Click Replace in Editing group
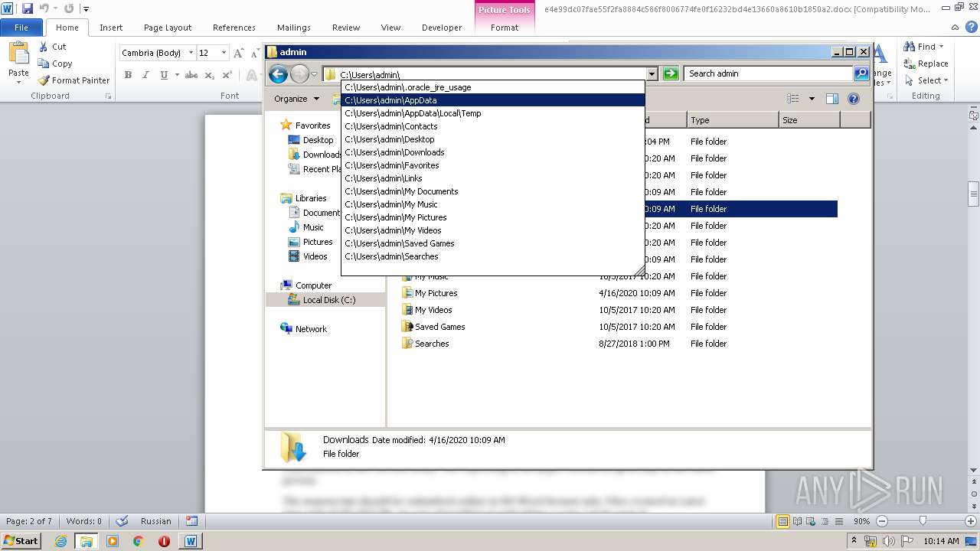This screenshot has height=551, width=980. tap(926, 64)
